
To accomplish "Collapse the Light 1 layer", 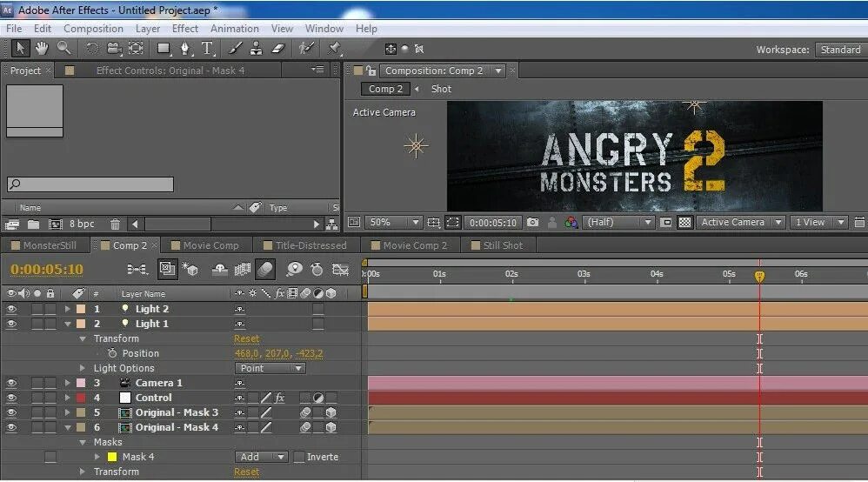I will click(x=68, y=325).
